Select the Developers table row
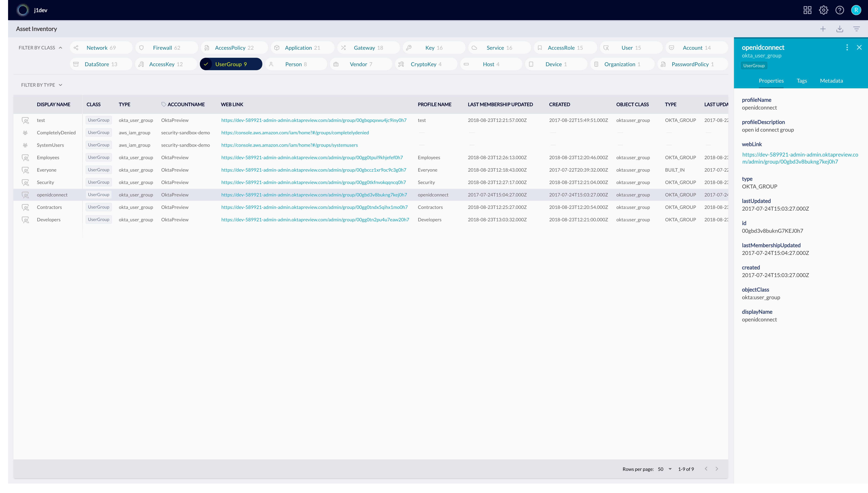Image resolution: width=868 pixels, height=493 pixels. (x=49, y=220)
